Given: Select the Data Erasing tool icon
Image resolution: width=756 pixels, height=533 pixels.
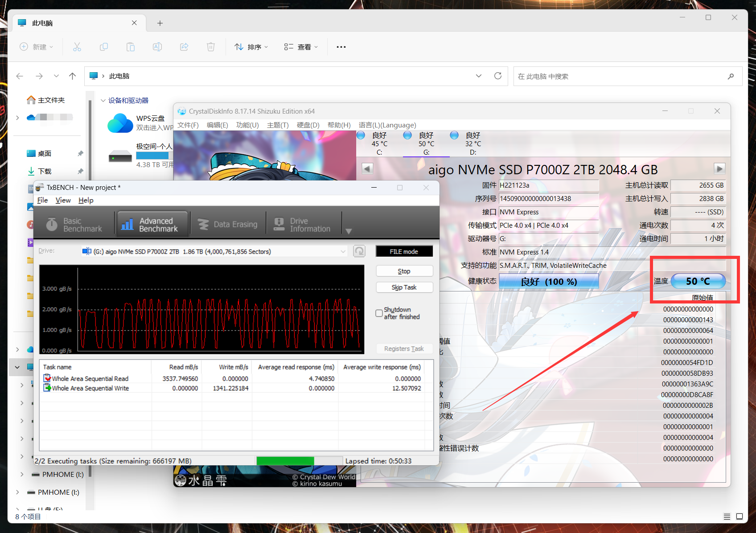Looking at the screenshot, I should (x=203, y=224).
